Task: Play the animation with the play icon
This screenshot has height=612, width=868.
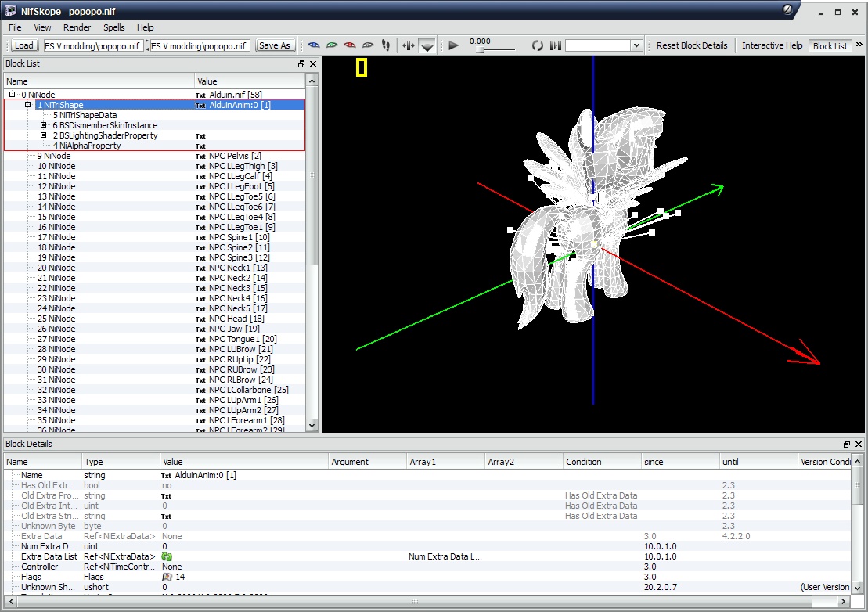Action: pos(453,46)
